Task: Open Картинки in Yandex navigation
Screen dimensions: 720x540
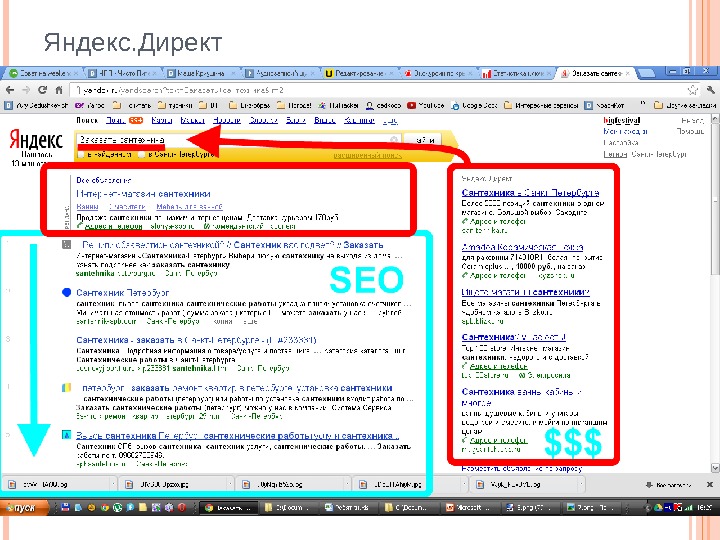Action: pos(359,120)
